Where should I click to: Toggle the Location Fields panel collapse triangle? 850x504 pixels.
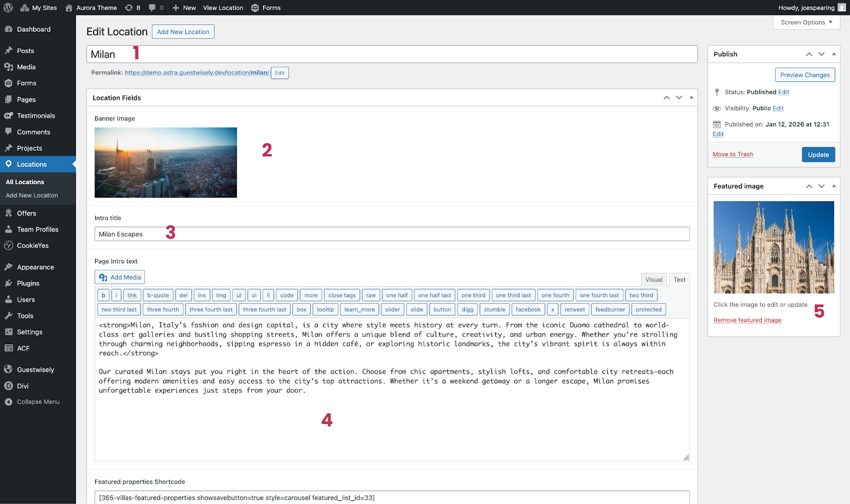[x=691, y=98]
